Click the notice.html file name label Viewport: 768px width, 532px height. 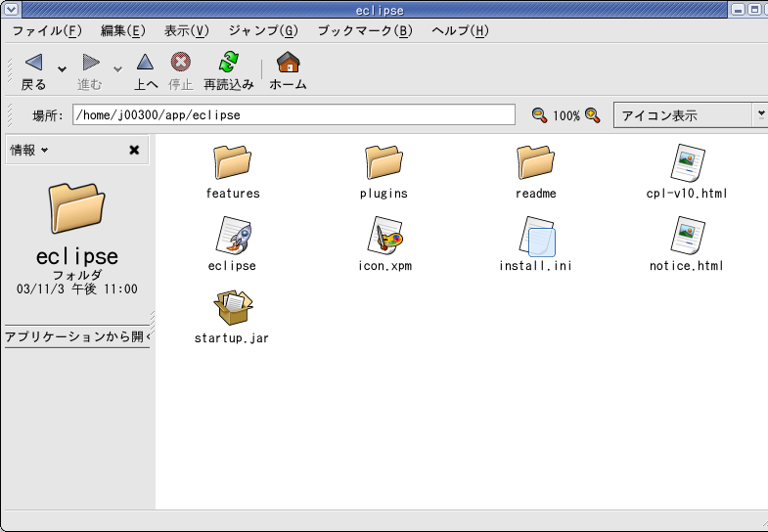click(687, 266)
